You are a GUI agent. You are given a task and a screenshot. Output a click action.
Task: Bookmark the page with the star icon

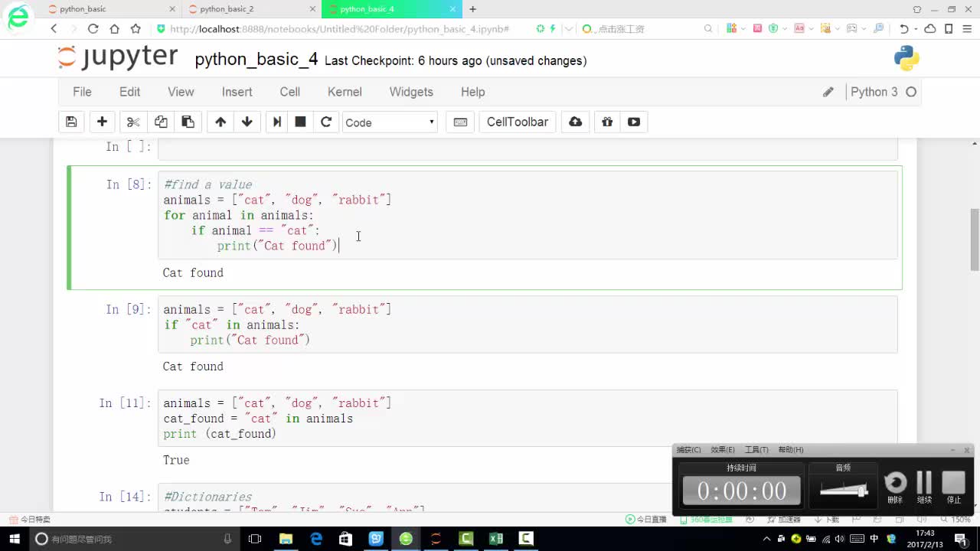click(x=136, y=28)
